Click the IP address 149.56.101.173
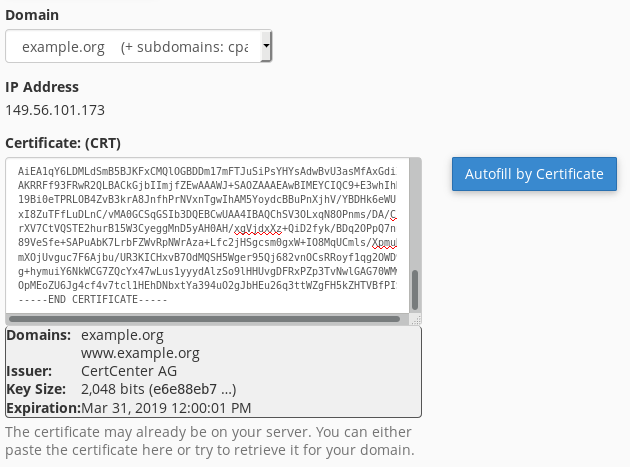The height and width of the screenshot is (467, 630). (x=55, y=110)
